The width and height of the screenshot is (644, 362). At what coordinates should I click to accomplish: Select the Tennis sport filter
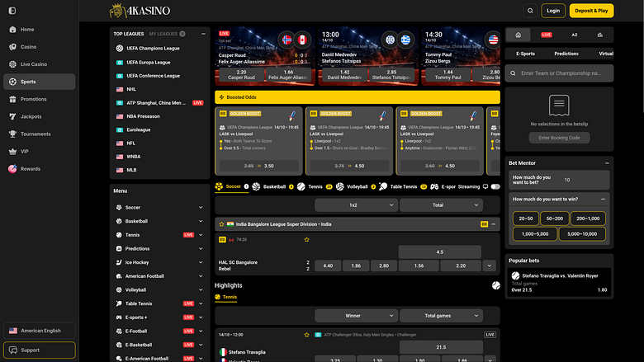315,186
